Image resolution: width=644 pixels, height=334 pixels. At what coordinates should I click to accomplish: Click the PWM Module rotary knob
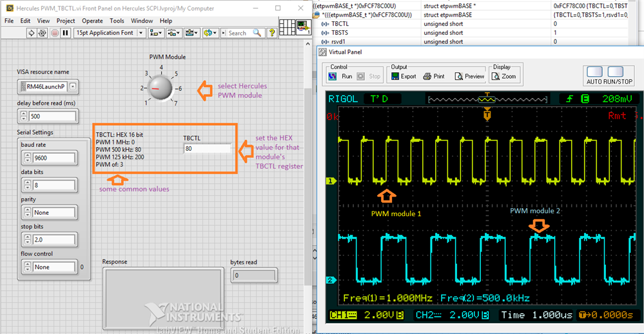[158, 88]
